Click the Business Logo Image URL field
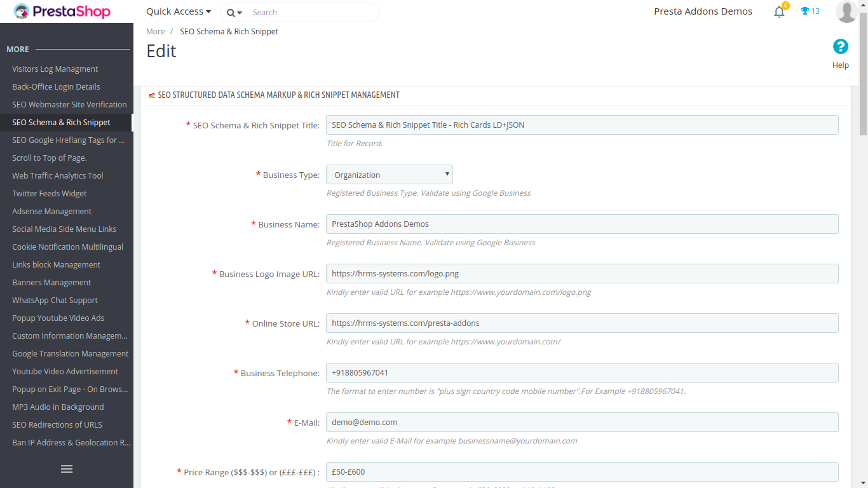 pos(582,274)
